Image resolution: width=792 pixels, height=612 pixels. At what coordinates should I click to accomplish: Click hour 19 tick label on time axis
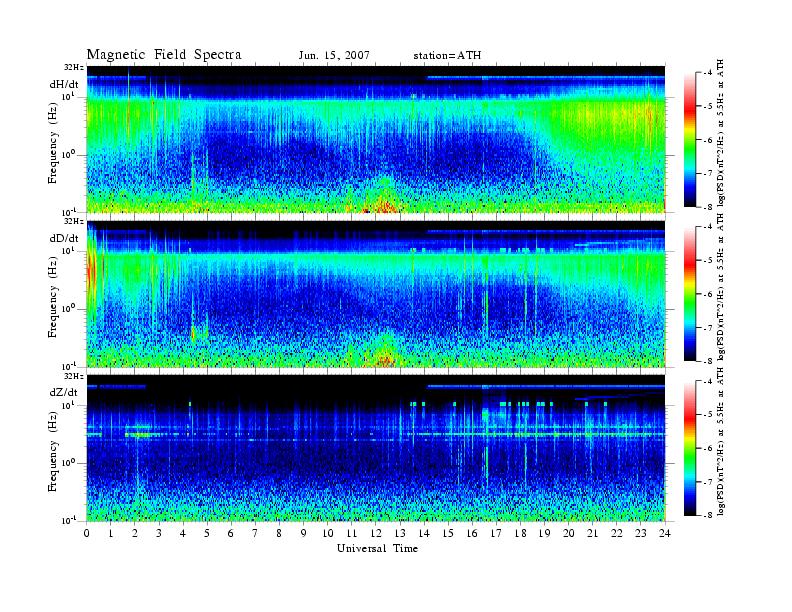[x=544, y=534]
